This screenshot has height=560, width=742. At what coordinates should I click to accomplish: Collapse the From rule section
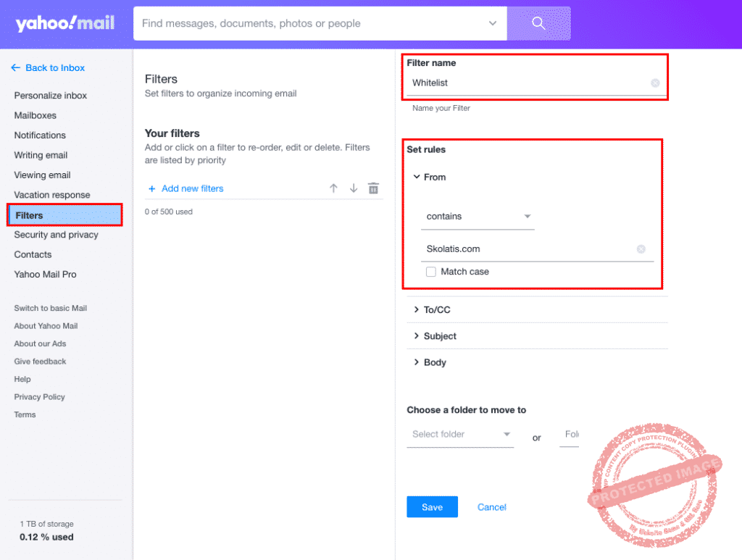pyautogui.click(x=417, y=177)
